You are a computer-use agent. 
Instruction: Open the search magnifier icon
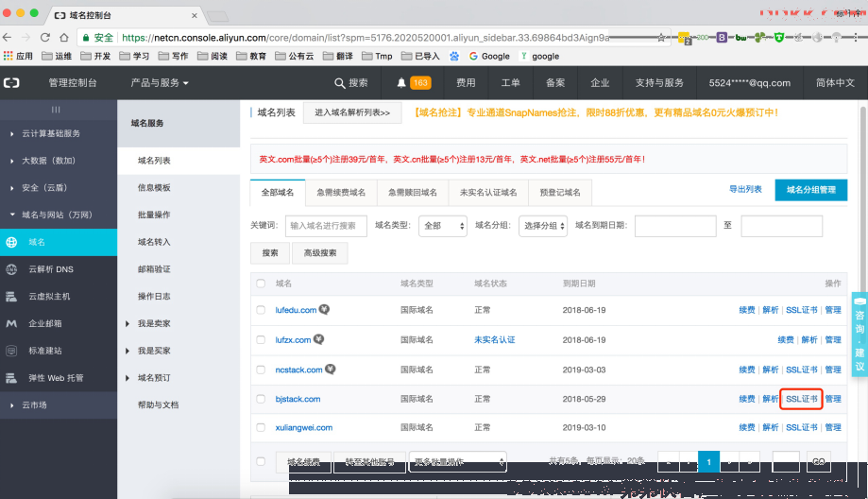pyautogui.click(x=339, y=83)
